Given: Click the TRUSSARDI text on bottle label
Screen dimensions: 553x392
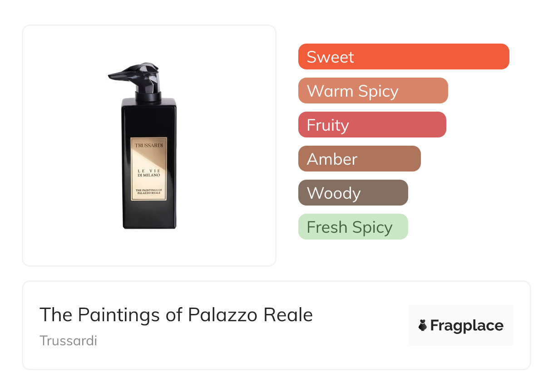Looking at the screenshot, I should pyautogui.click(x=148, y=145).
